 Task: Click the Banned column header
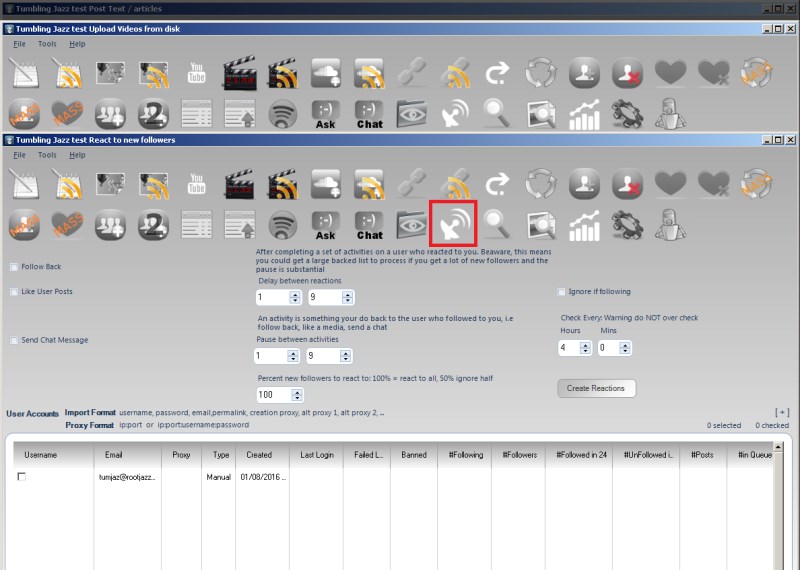click(x=414, y=455)
